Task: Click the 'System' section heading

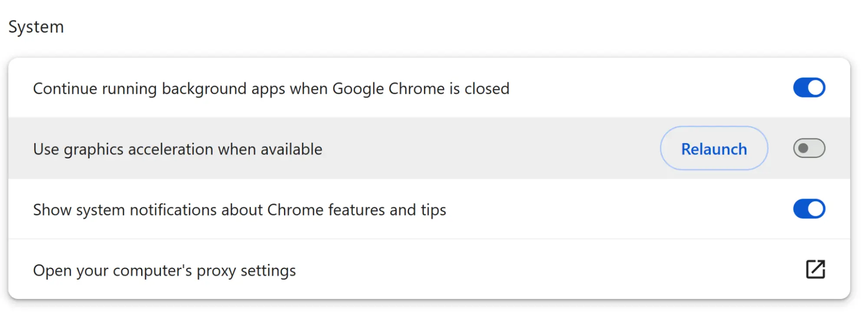Action: click(36, 27)
